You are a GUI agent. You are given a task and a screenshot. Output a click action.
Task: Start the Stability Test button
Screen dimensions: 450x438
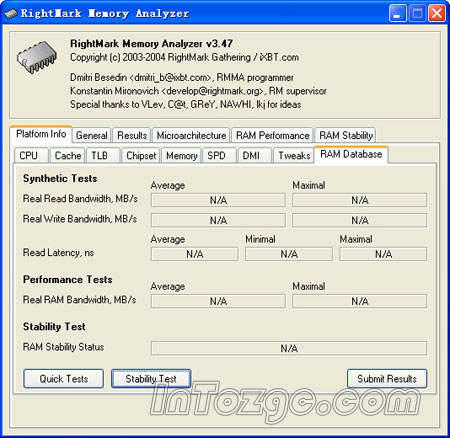click(x=151, y=379)
